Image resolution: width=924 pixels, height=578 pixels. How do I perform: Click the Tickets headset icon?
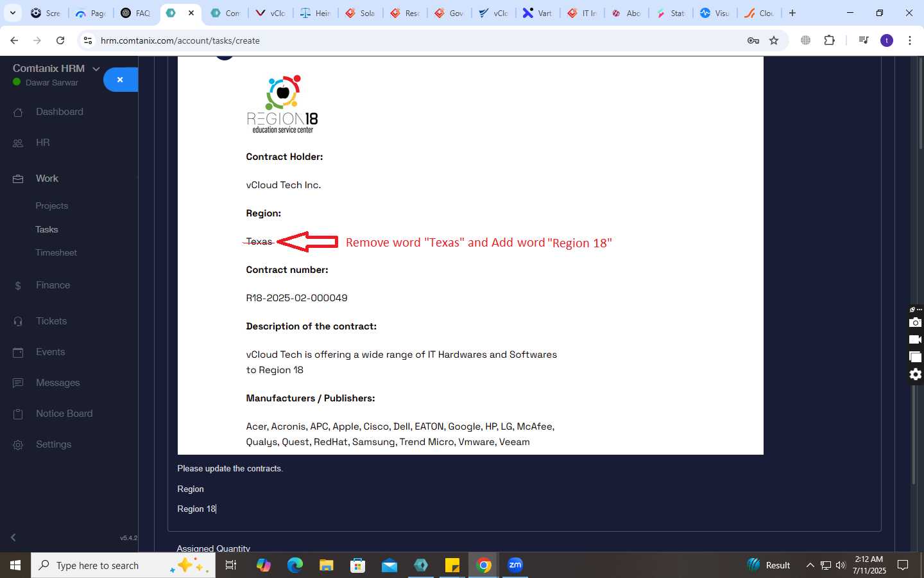[18, 322]
